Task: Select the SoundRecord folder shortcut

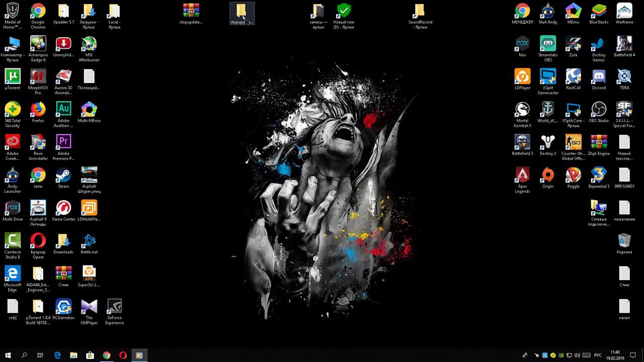Action: coord(420,16)
